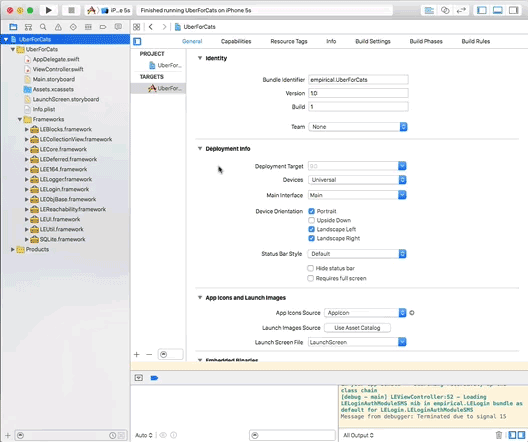Screen dimensions: 528x442
Task: Toggle the right utilities panel button
Action: point(514,10)
